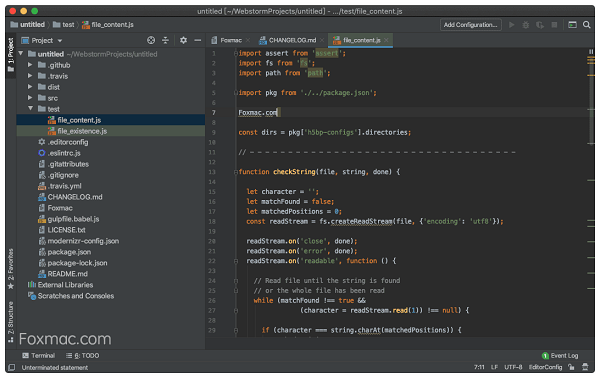Image resolution: width=600 pixels, height=378 pixels.
Task: Expand the .github folder
Action: pos(30,65)
